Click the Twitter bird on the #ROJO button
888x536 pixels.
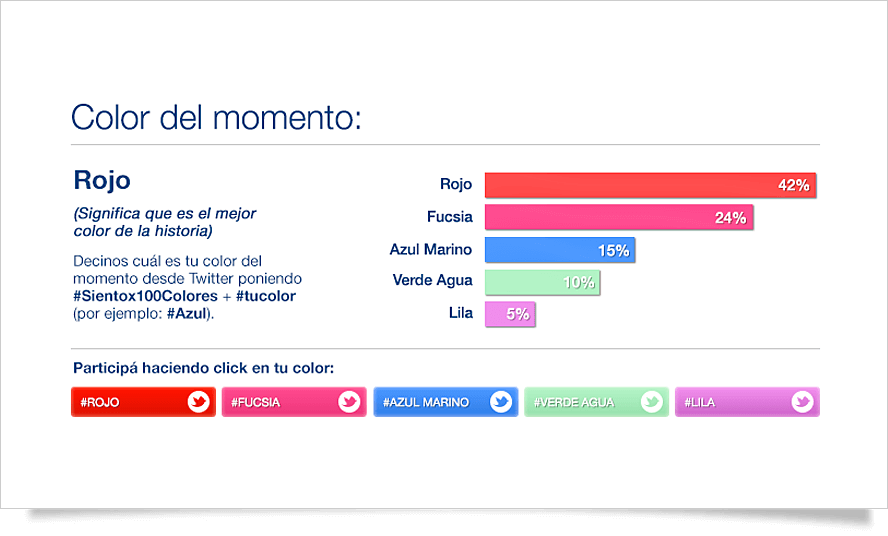pyautogui.click(x=198, y=402)
